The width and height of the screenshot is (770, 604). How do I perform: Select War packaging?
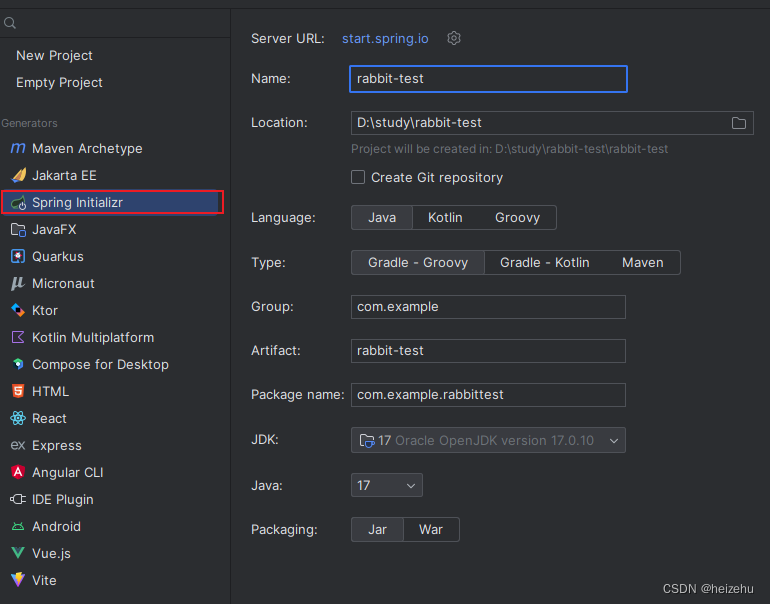click(x=431, y=530)
